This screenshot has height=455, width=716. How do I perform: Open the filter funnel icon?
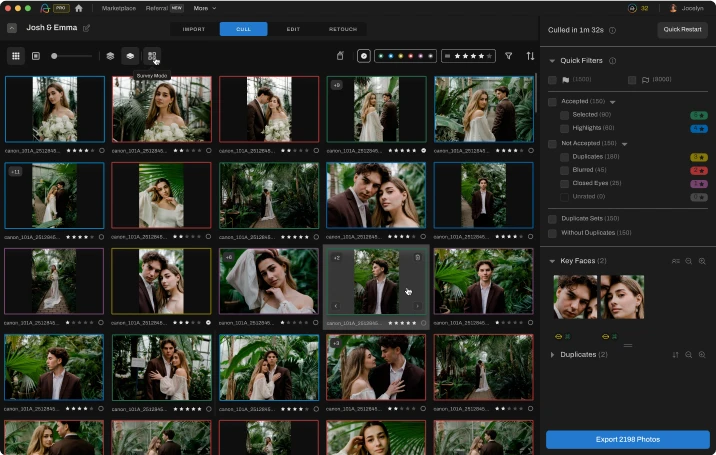[x=508, y=56]
